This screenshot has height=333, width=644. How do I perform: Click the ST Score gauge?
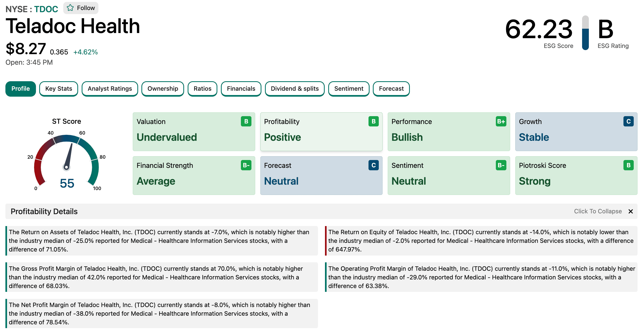(x=67, y=162)
